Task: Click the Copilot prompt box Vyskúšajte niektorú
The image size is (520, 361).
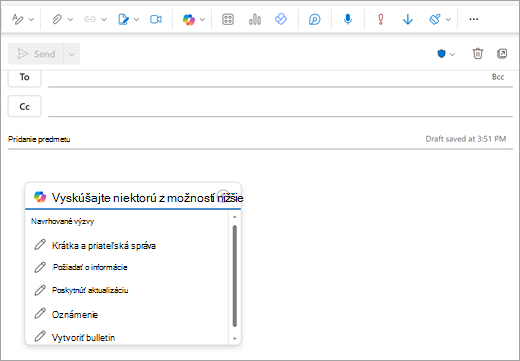Action: coord(133,197)
